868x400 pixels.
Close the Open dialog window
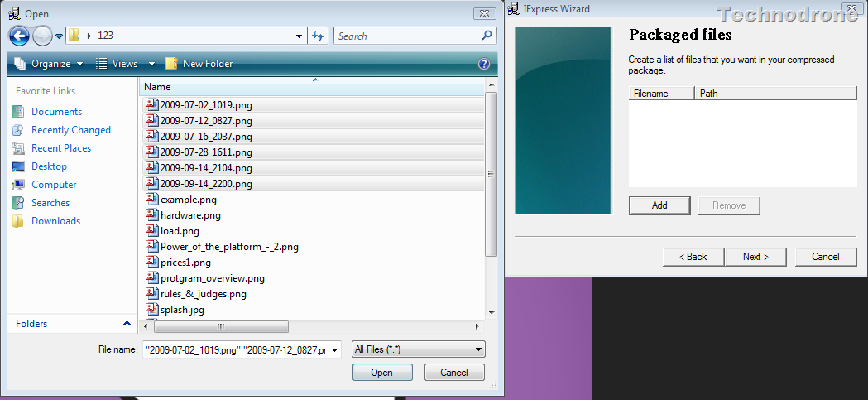[x=484, y=14]
